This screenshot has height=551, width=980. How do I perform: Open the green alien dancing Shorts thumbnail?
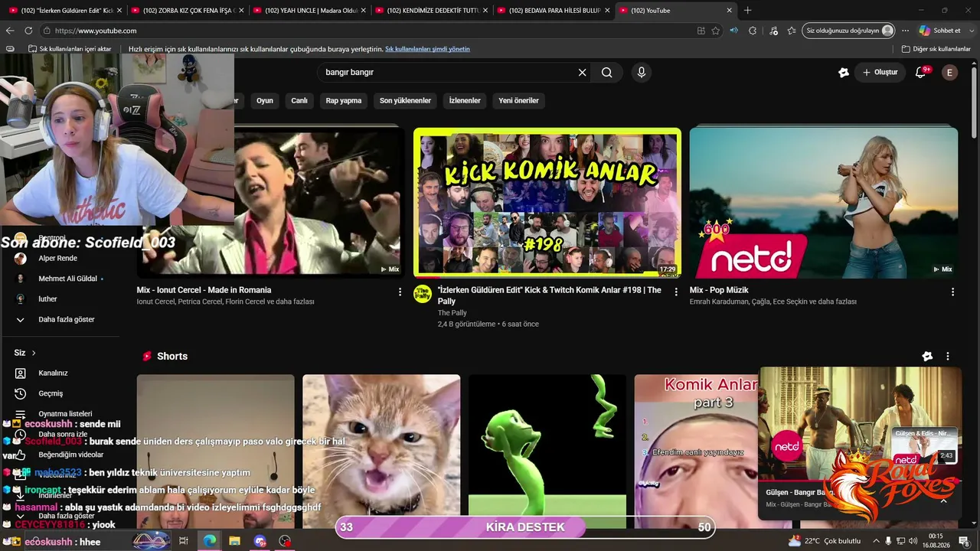tap(547, 452)
